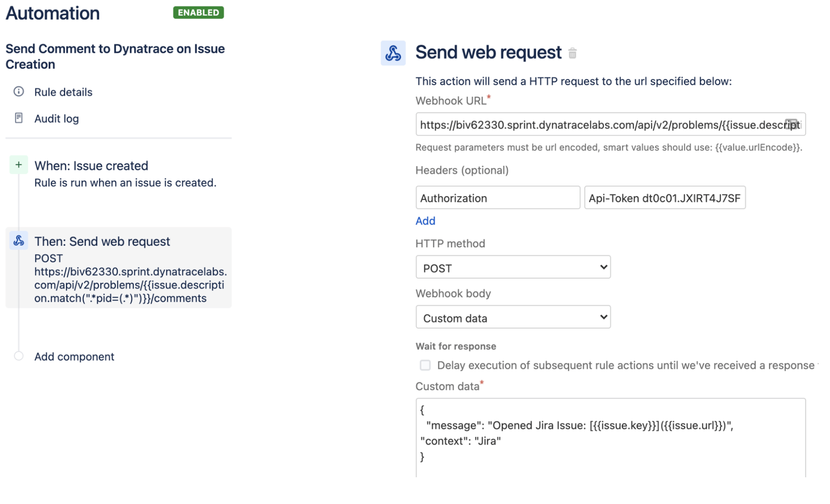Viewport: 830px width, 504px height.
Task: Click the Api-Token header value field
Action: tap(664, 198)
